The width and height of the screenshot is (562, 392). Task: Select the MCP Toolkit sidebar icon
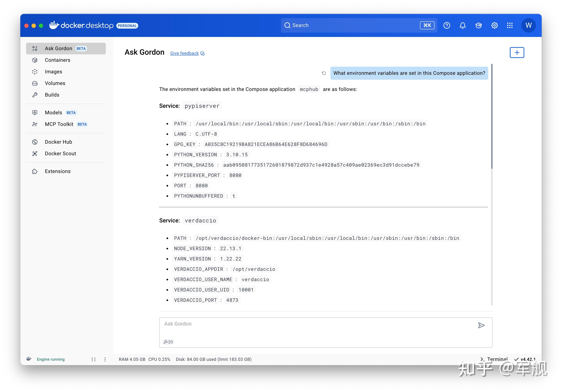click(x=35, y=124)
